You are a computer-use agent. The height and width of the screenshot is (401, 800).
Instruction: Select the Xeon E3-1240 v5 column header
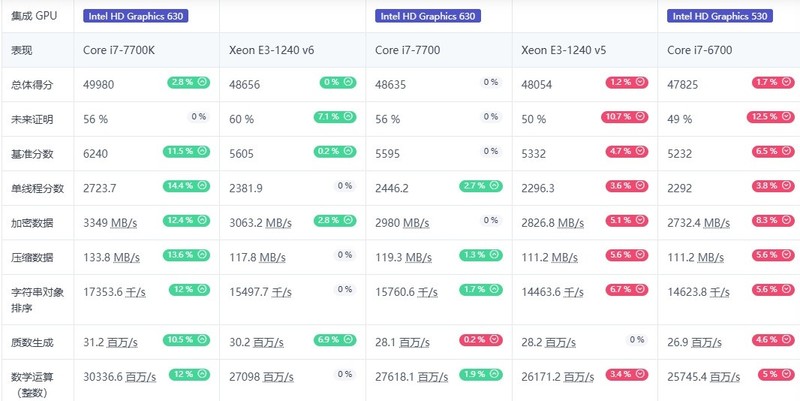click(563, 50)
